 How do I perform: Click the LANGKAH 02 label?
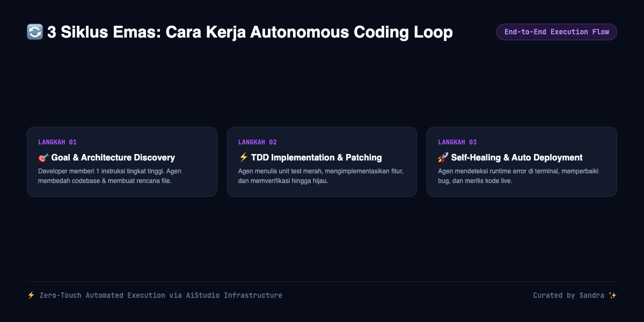258,142
